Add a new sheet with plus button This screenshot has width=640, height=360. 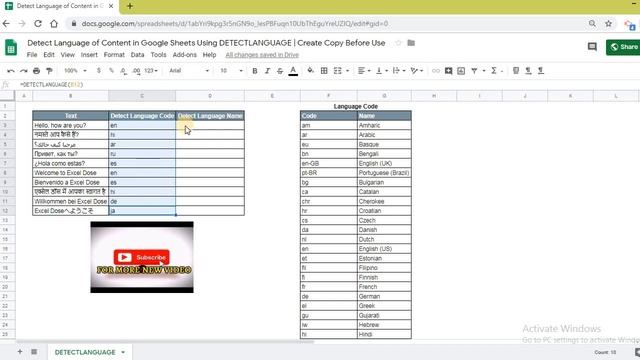[20, 352]
